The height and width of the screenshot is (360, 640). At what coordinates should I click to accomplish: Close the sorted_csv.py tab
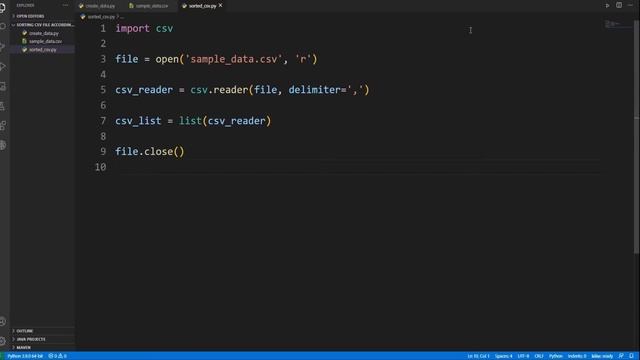pos(221,6)
